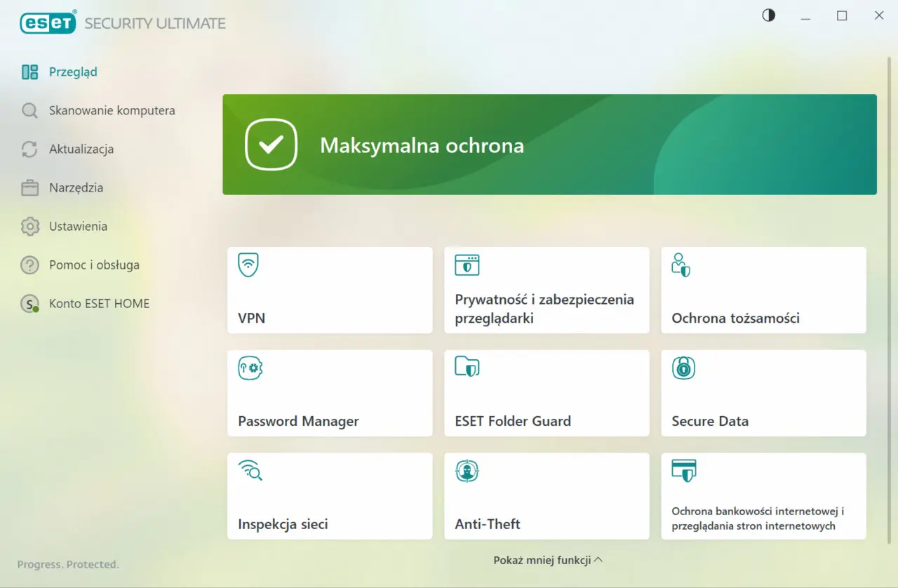Viewport: 898px width, 588px height.
Task: Click the Progress. Protected. footer text
Action: (68, 564)
